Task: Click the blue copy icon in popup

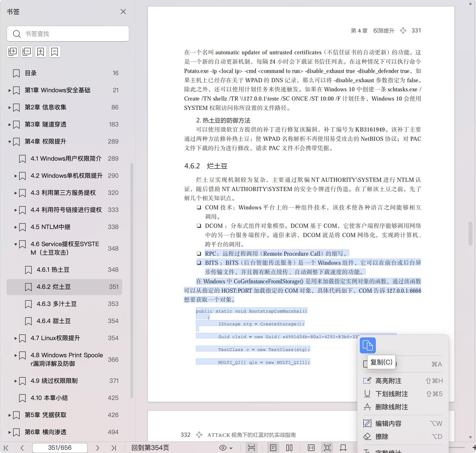Action: point(368,345)
